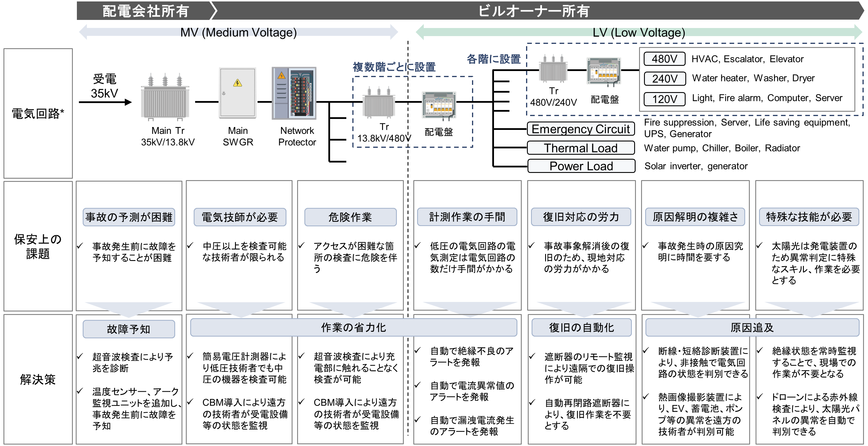Click the 受電 35kV incoming arrow

coord(105,102)
